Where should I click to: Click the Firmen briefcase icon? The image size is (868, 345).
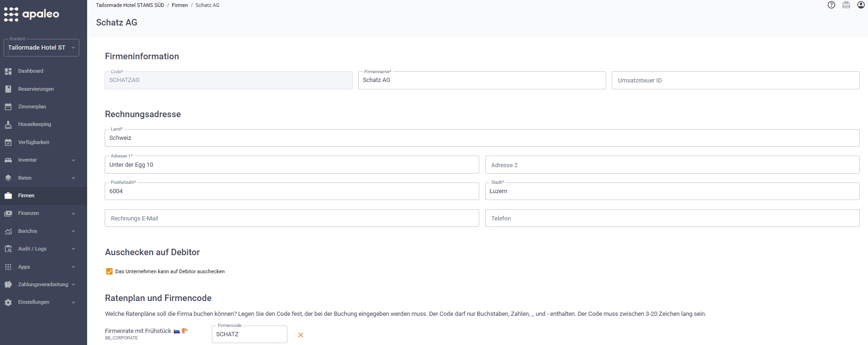click(x=8, y=195)
